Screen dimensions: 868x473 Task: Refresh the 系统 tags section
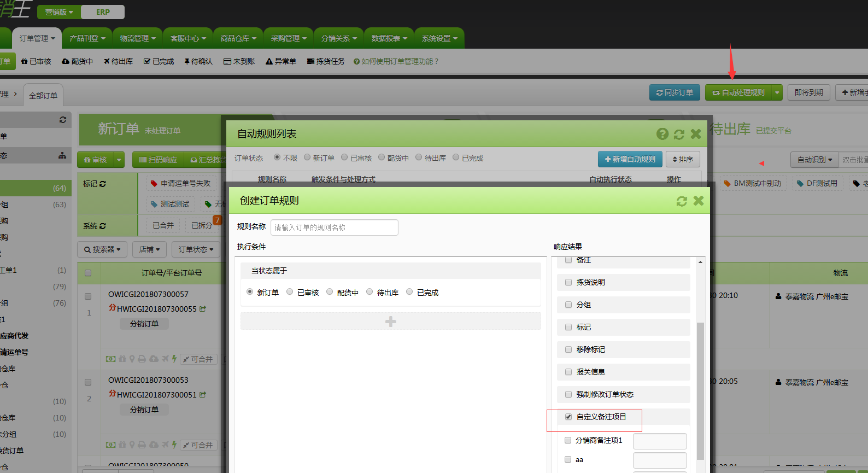pyautogui.click(x=103, y=226)
